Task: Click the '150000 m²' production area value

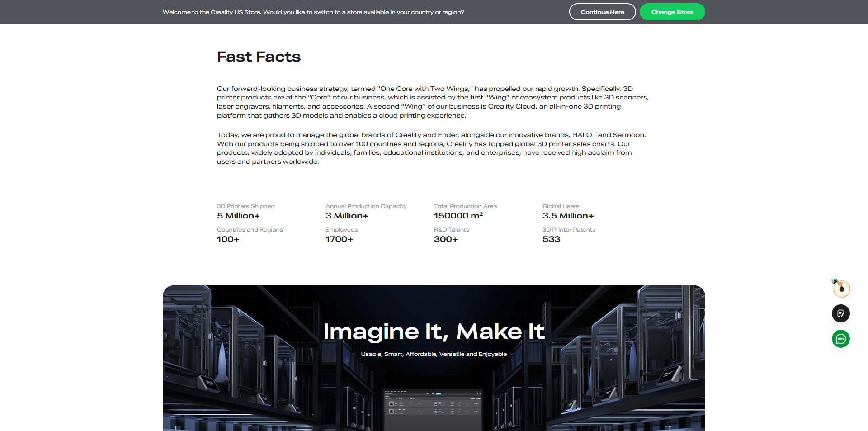Action: pyautogui.click(x=458, y=216)
